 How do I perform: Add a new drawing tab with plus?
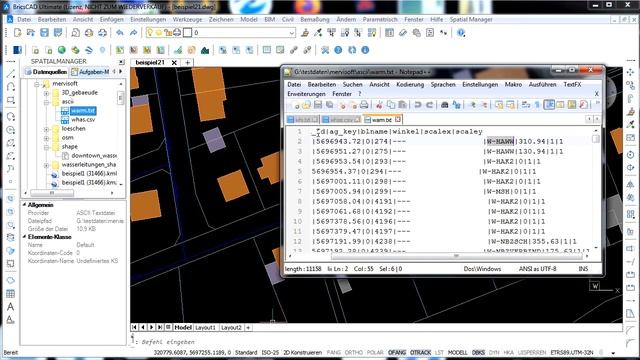(x=187, y=62)
